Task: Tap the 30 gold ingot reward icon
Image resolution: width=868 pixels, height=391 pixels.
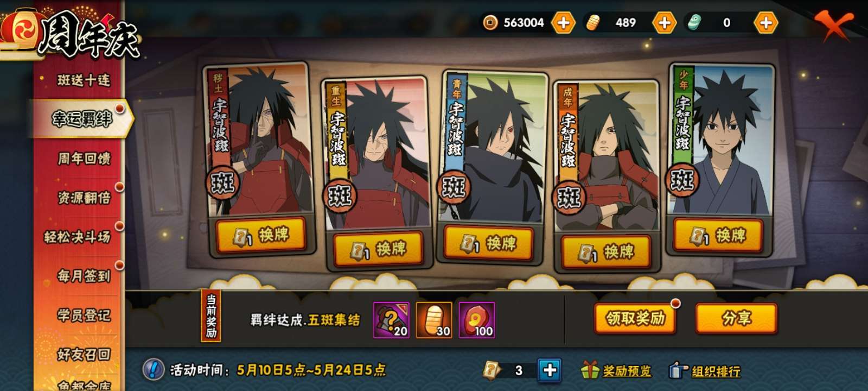Action: click(434, 320)
